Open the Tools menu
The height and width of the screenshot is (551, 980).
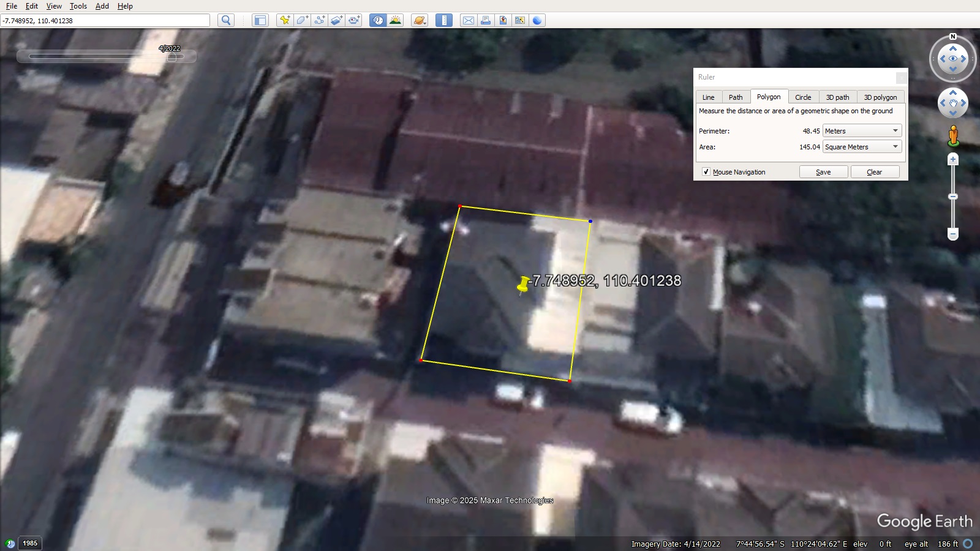tap(78, 6)
